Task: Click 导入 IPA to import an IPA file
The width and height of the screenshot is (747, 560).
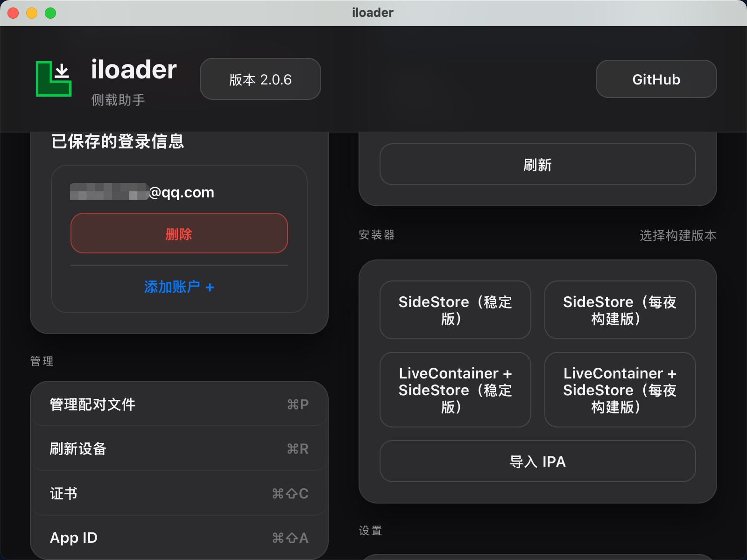Action: tap(537, 461)
